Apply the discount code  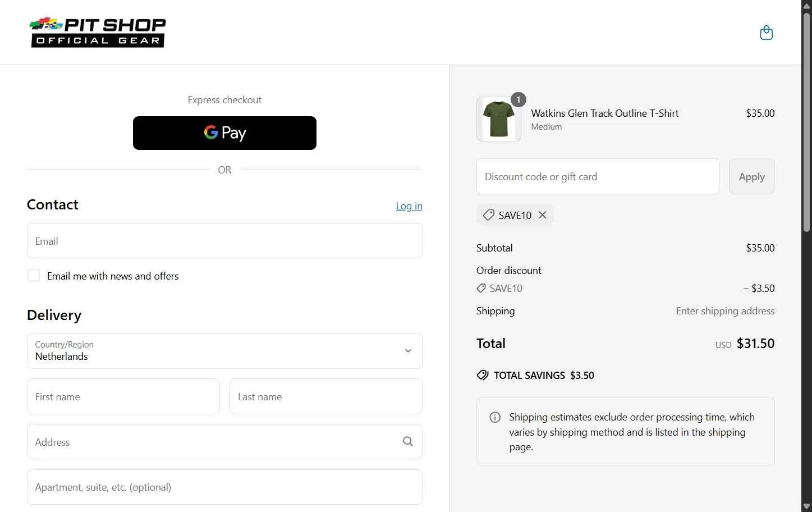click(x=751, y=176)
